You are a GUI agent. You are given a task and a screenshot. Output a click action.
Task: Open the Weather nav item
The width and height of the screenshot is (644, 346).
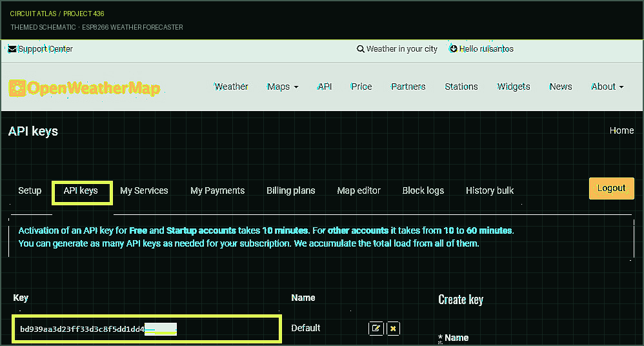(231, 86)
